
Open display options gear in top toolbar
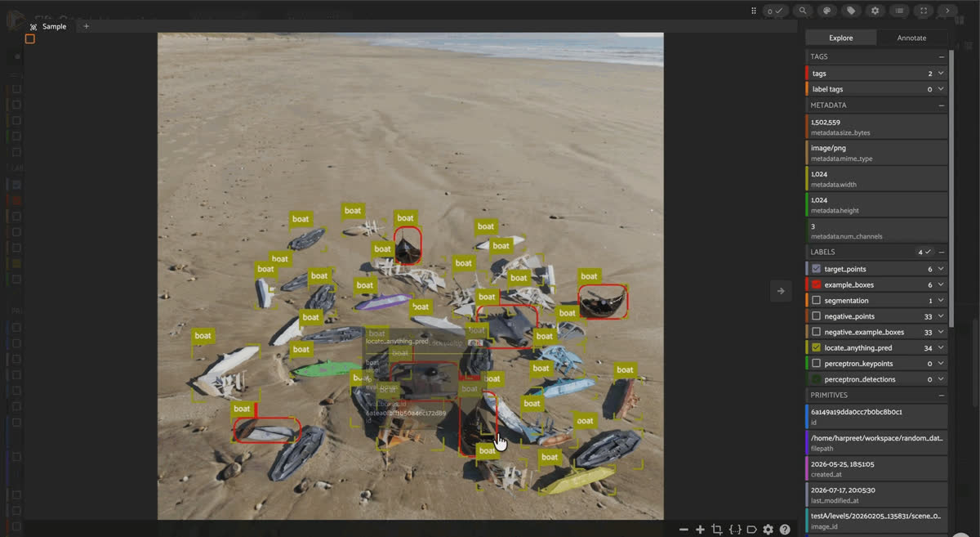[x=875, y=11]
